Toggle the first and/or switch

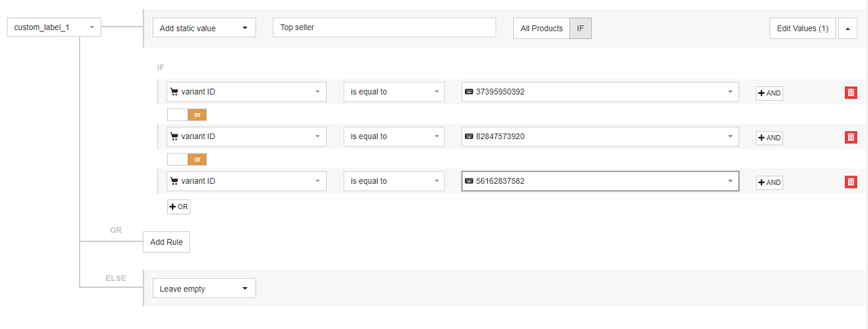tap(187, 115)
